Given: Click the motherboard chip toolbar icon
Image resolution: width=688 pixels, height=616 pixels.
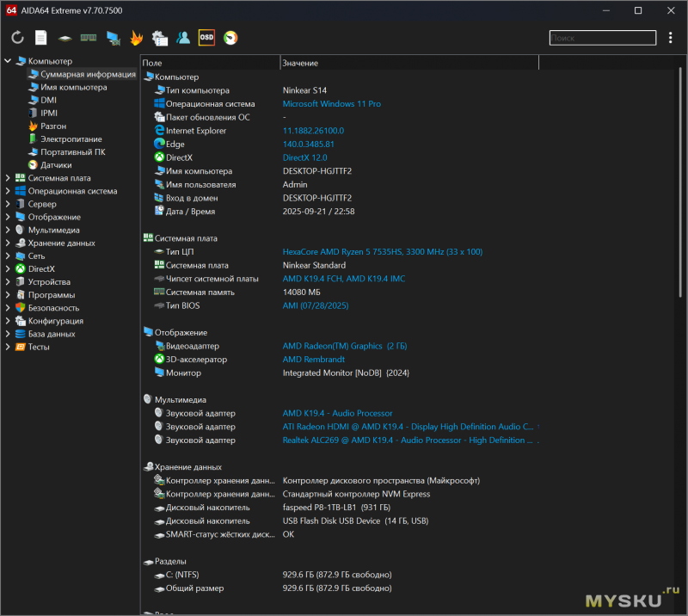Looking at the screenshot, I should coord(65,38).
